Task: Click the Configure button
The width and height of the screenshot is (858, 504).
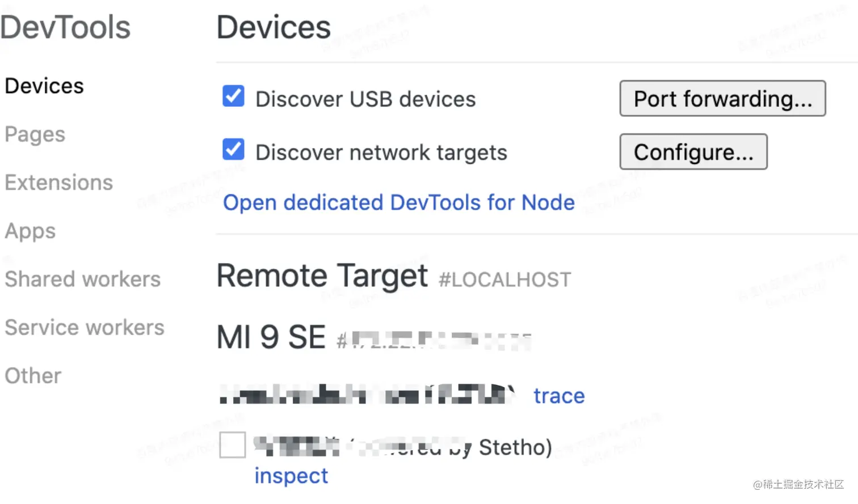Action: pos(693,152)
